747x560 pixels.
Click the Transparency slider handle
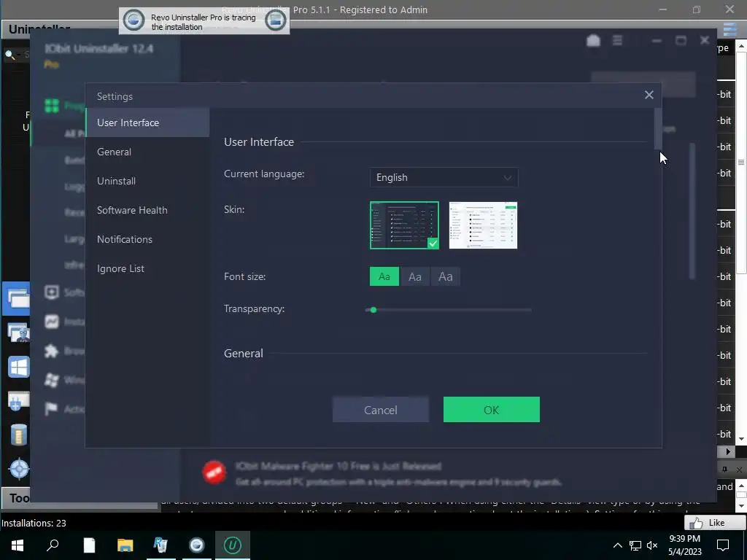point(373,310)
